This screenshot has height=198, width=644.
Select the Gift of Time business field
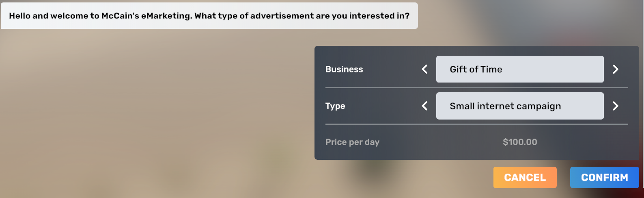pos(519,69)
